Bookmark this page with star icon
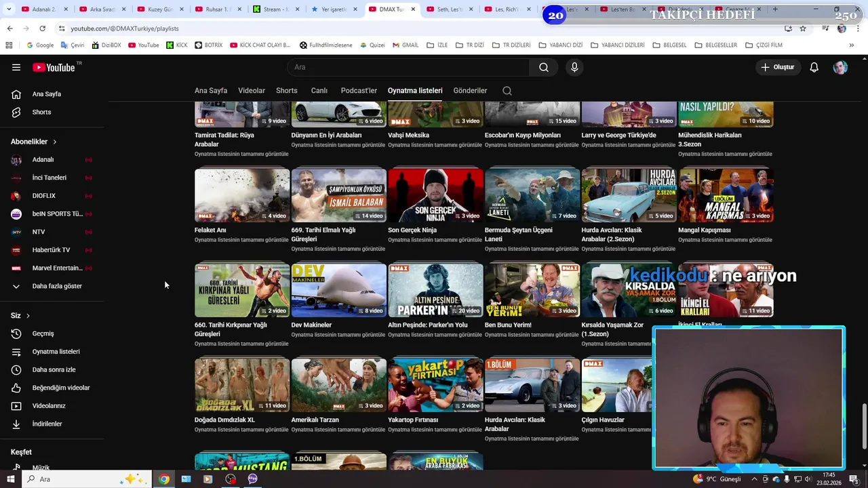 coord(803,28)
